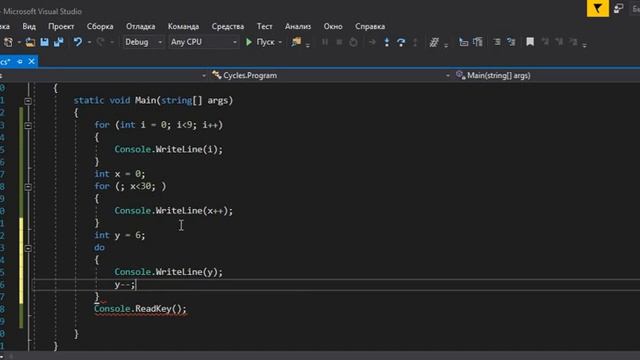640x360 pixels.
Task: Click the Send Feedback icon beside the flag
Action: (619, 8)
